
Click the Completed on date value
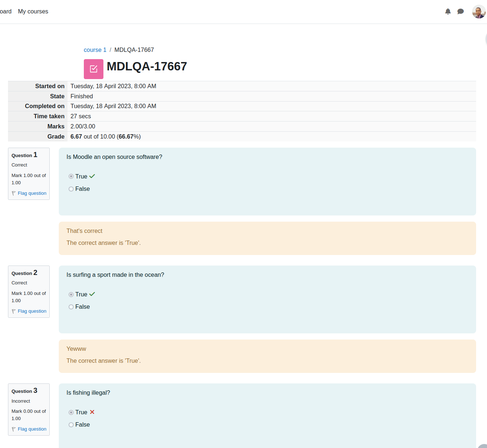pyautogui.click(x=113, y=106)
